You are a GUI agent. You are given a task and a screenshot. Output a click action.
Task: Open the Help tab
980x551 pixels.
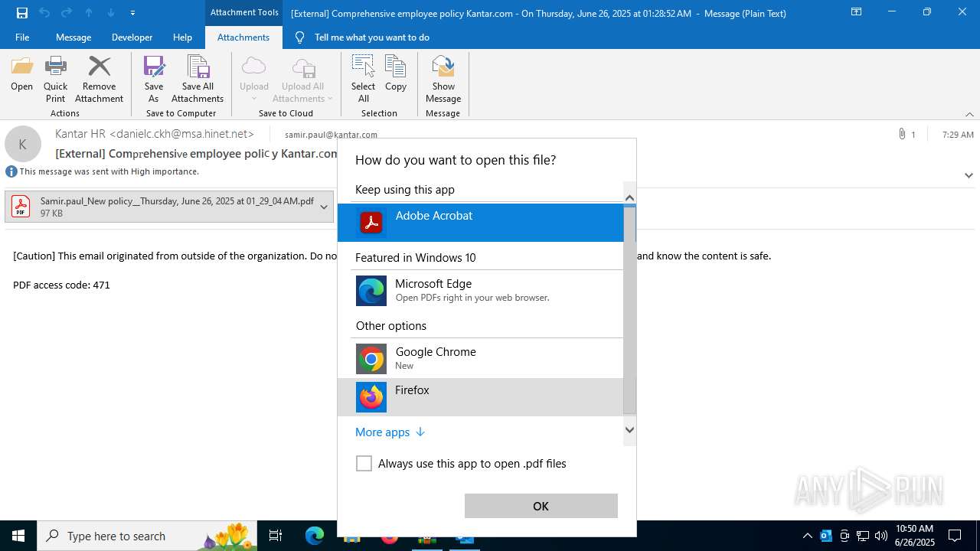[182, 37]
